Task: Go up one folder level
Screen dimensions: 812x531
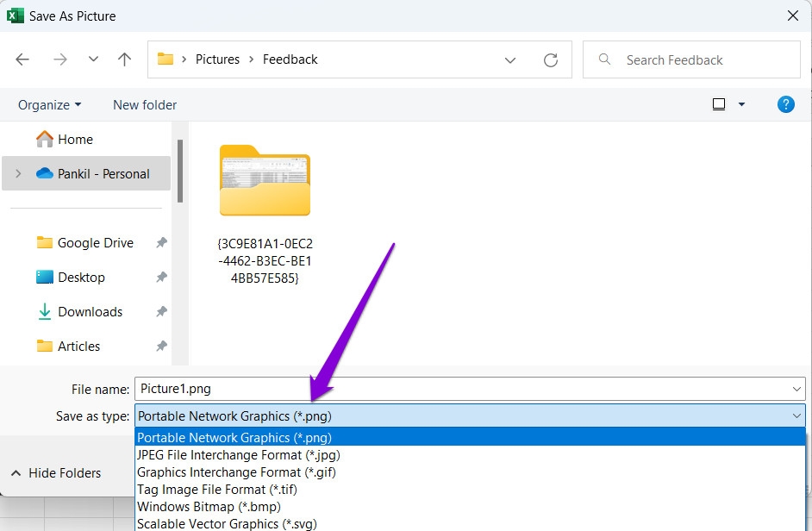Action: pyautogui.click(x=124, y=59)
